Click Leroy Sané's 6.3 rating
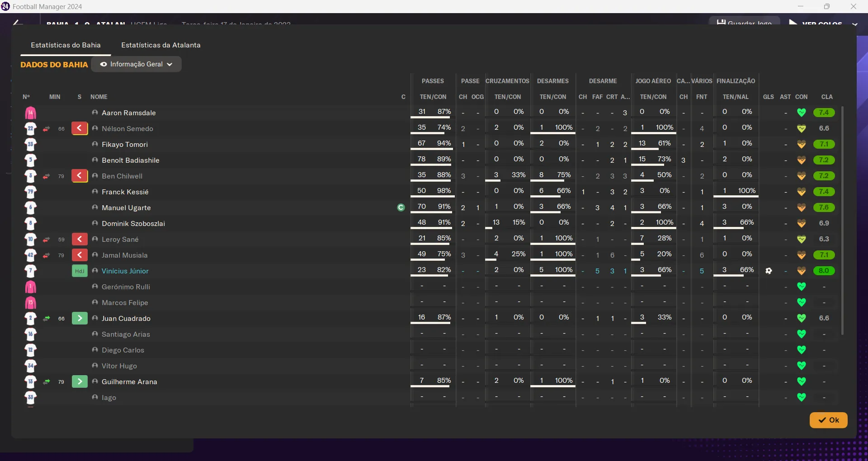This screenshot has height=461, width=868. click(x=824, y=239)
